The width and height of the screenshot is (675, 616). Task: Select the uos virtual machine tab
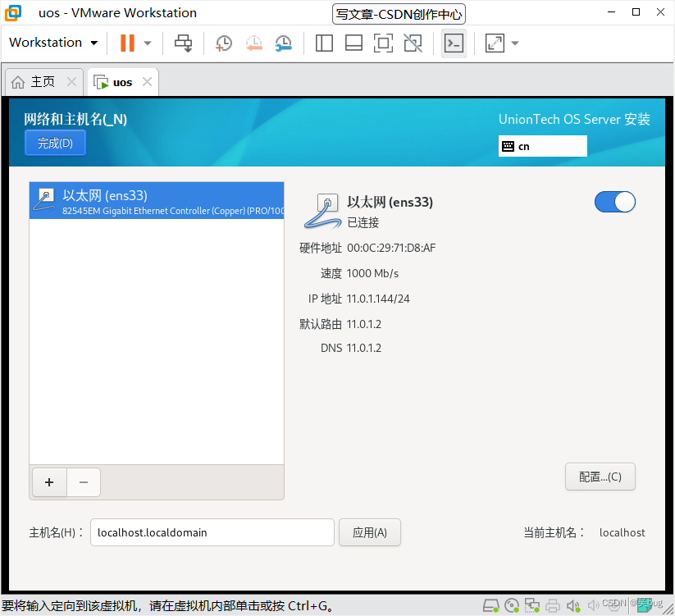pos(121,81)
